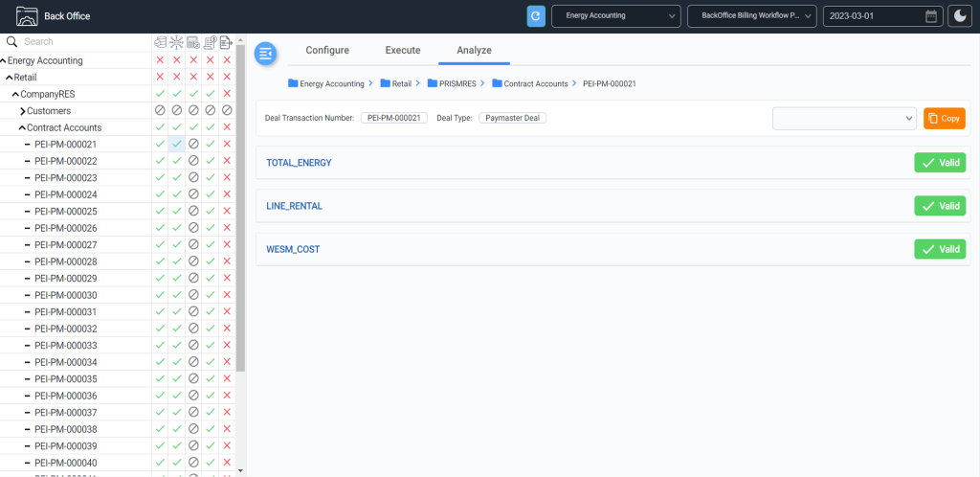Image resolution: width=980 pixels, height=477 pixels.
Task: Click the Valid button for TOTAL_ENERGY
Action: pos(940,163)
